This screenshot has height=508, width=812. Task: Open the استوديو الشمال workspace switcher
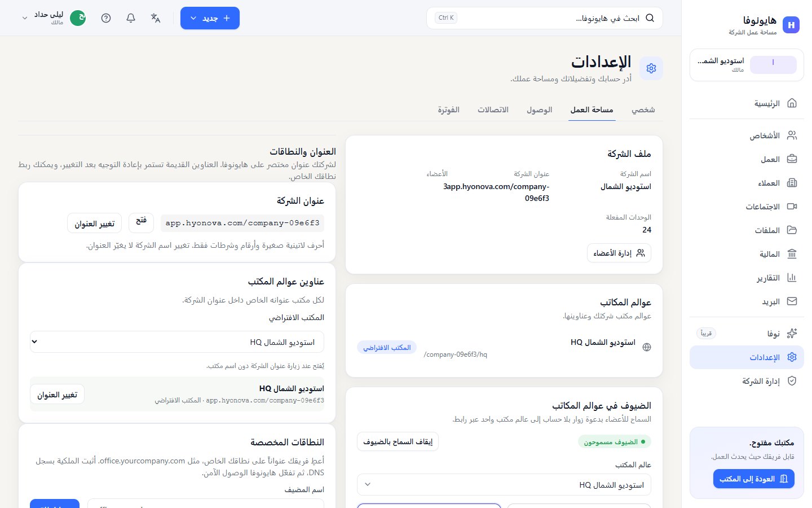[x=747, y=65]
